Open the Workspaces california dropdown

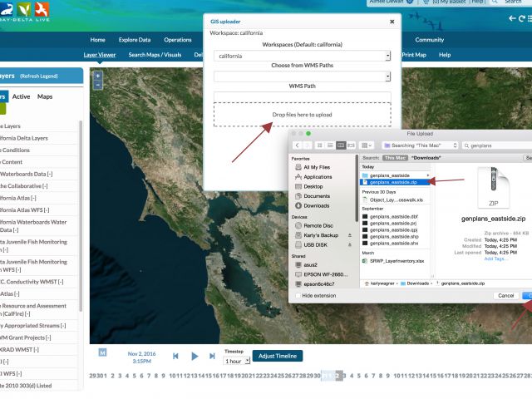pyautogui.click(x=302, y=56)
